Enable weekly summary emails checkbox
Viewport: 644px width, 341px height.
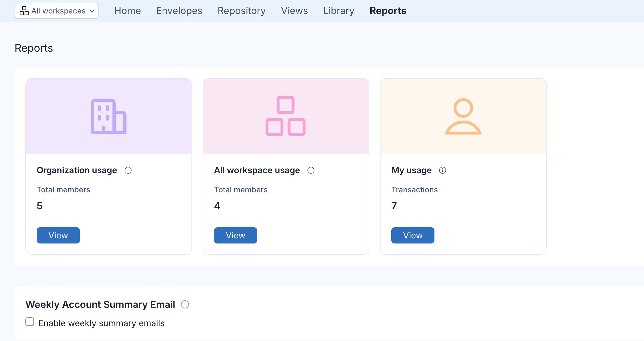click(30, 322)
